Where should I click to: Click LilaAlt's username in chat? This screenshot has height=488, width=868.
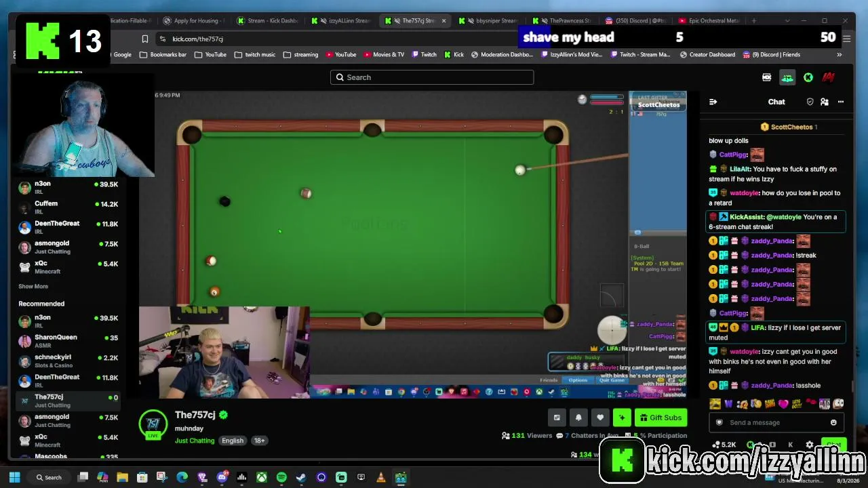tap(740, 169)
